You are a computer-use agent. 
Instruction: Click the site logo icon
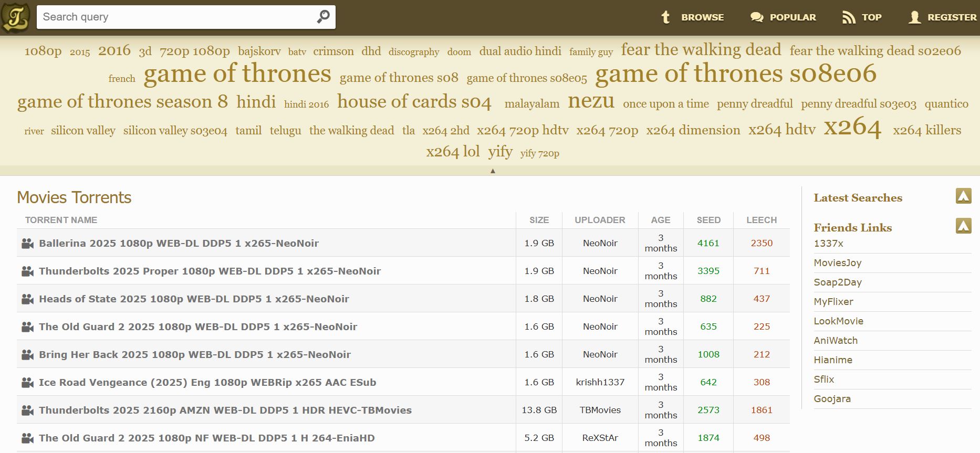pos(16,17)
